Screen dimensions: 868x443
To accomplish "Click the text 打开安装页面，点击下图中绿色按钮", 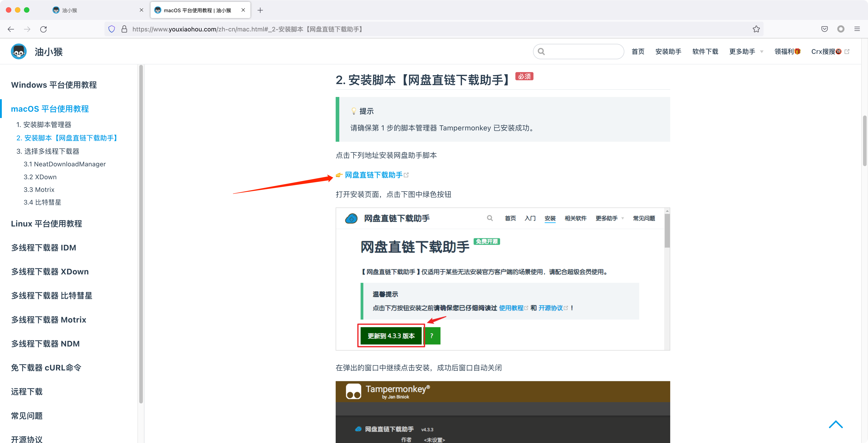I will (393, 194).
